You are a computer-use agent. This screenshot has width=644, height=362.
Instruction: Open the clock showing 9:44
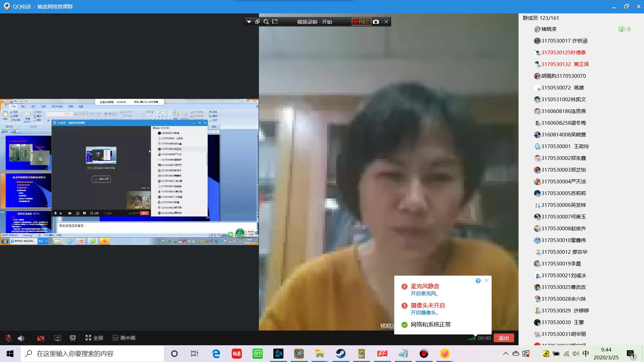[x=606, y=354]
